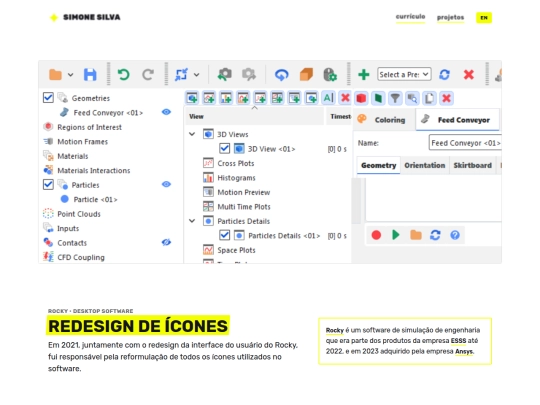Click the green undo arrow
Screen dimensions: 540x405
coord(123,74)
